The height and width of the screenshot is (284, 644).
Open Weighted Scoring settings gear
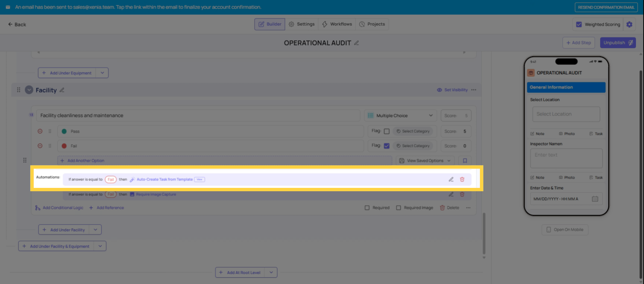[630, 24]
